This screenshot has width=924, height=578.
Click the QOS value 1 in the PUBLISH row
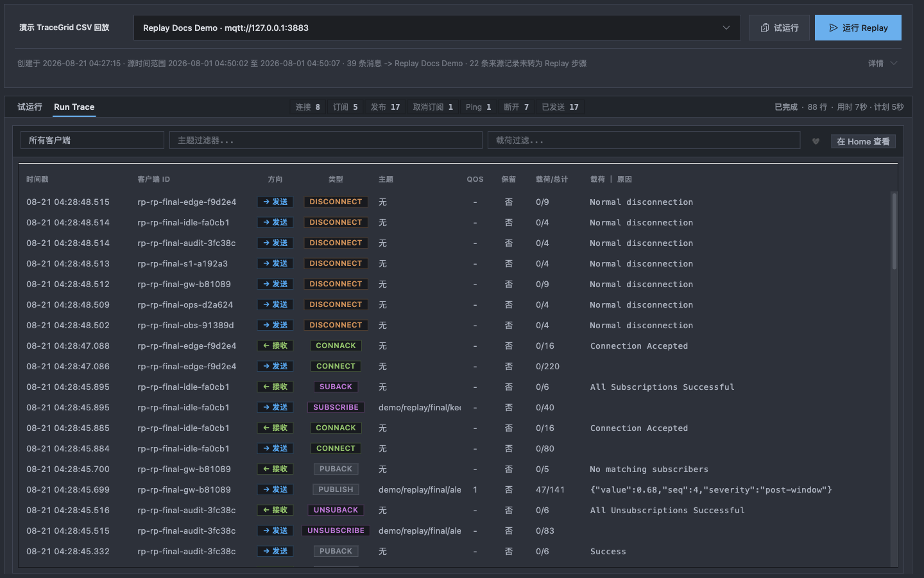click(475, 489)
